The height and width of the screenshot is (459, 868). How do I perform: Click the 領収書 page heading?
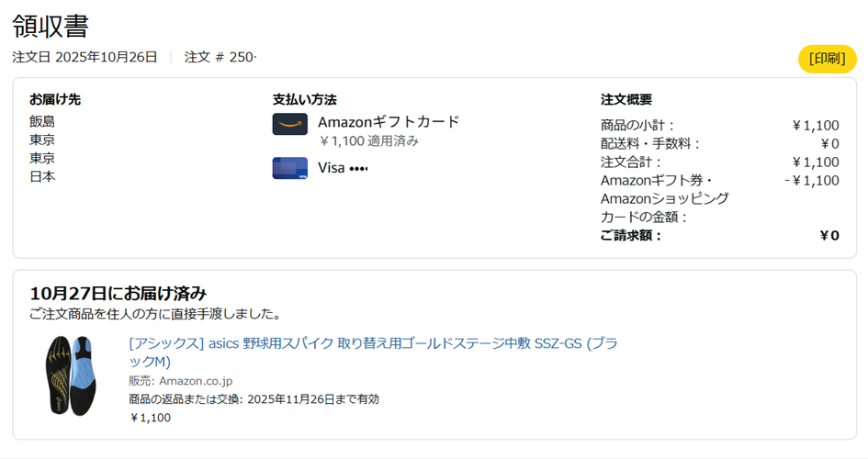click(51, 25)
